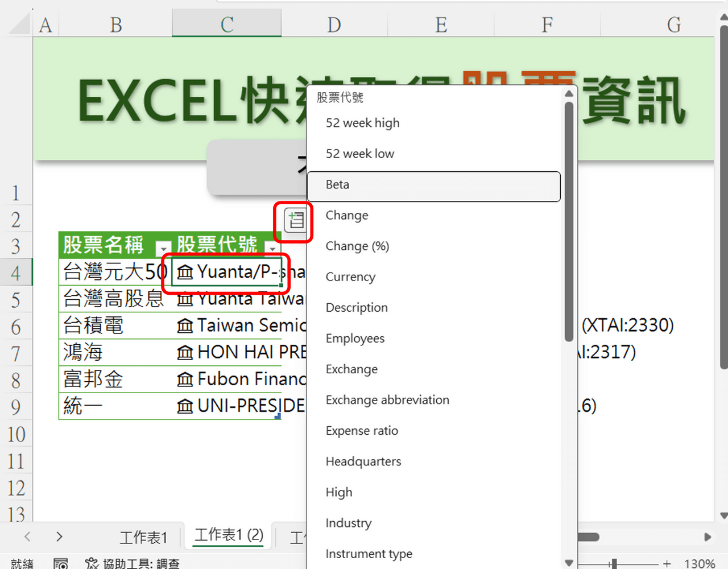Click the worksheet horizontal scrollbar thumb
Screen dimensions: 728x569
pos(589,537)
